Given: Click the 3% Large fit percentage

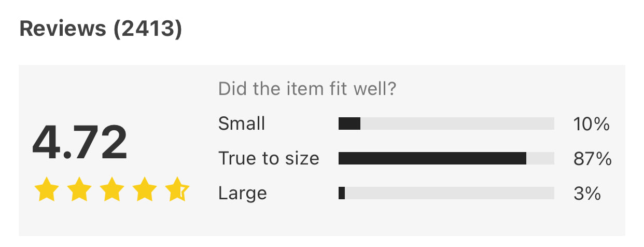Looking at the screenshot, I should pos(587,194).
